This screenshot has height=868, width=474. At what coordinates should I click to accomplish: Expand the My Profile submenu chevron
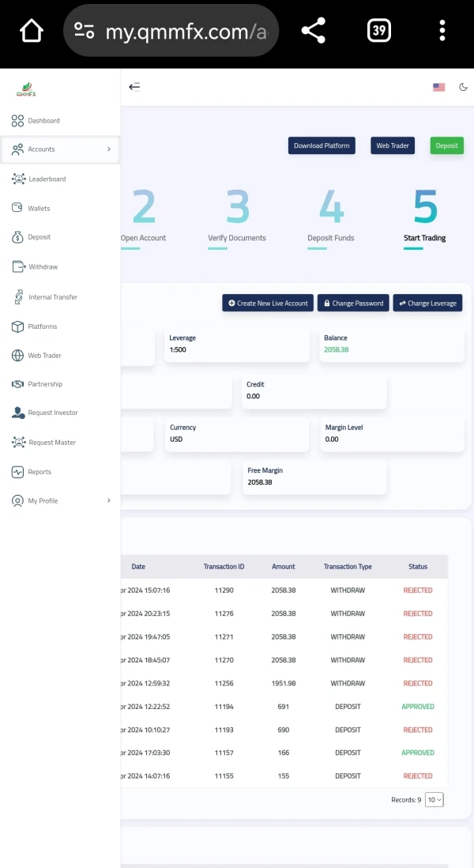108,500
